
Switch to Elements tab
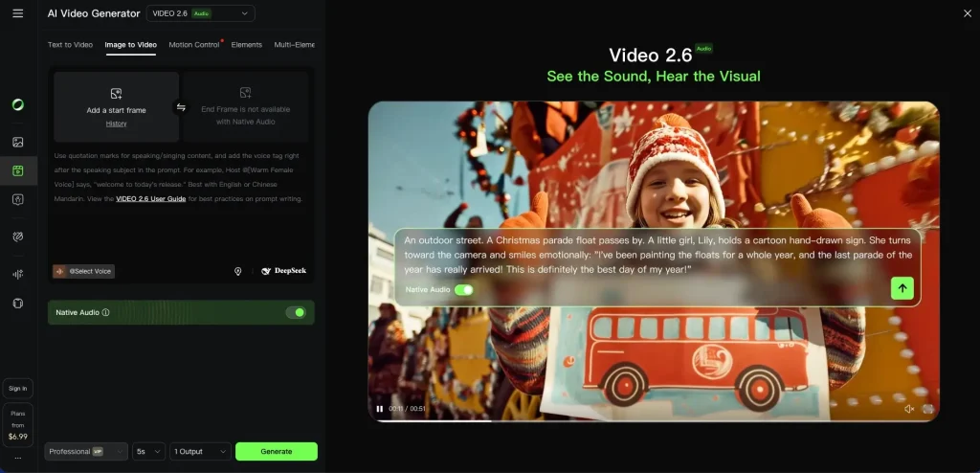[246, 44]
